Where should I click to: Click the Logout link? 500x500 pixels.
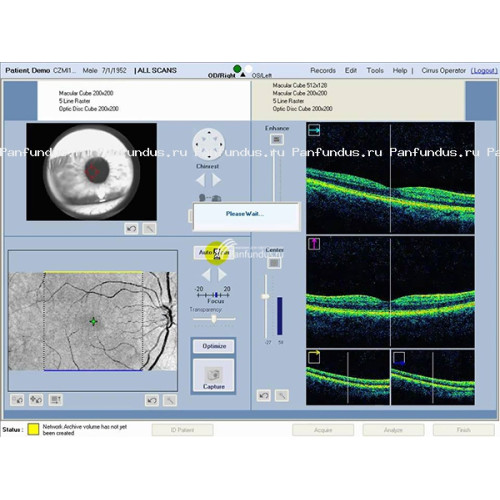click(484, 71)
